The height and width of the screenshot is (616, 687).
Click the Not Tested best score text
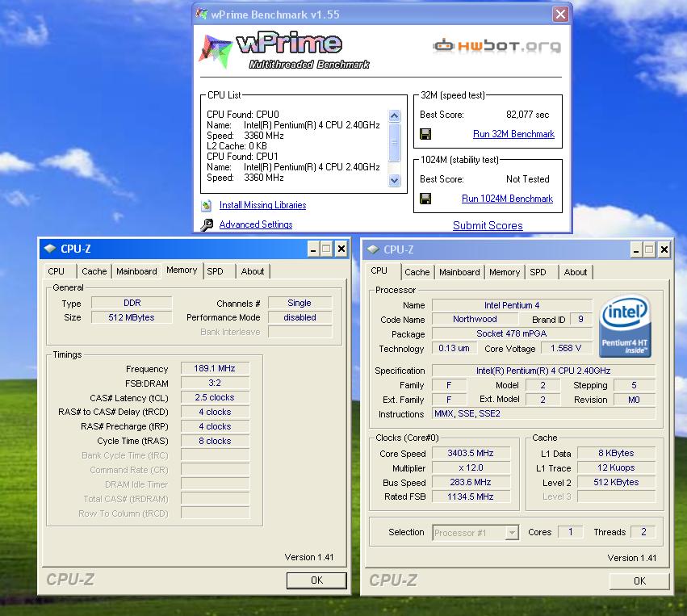[x=527, y=179]
